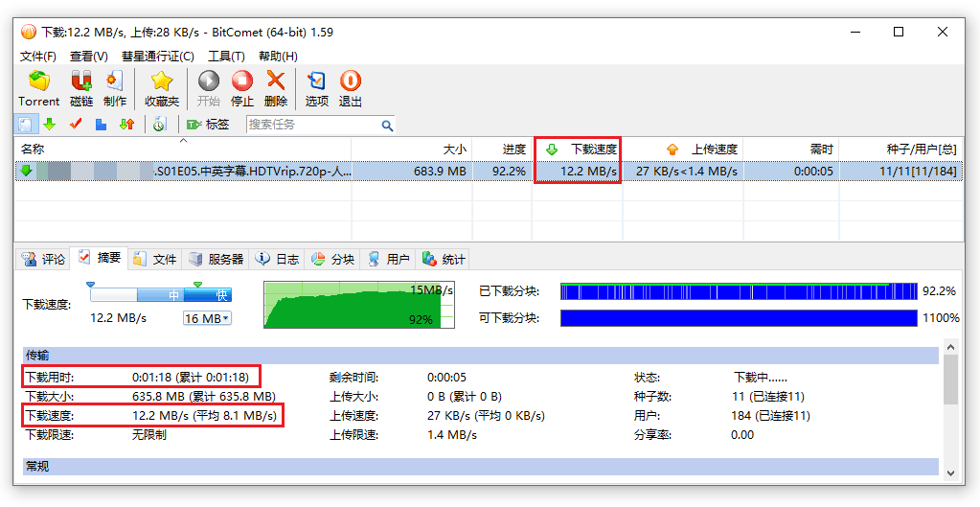Toggle the downloading tasks green arrow filter

coord(50,125)
